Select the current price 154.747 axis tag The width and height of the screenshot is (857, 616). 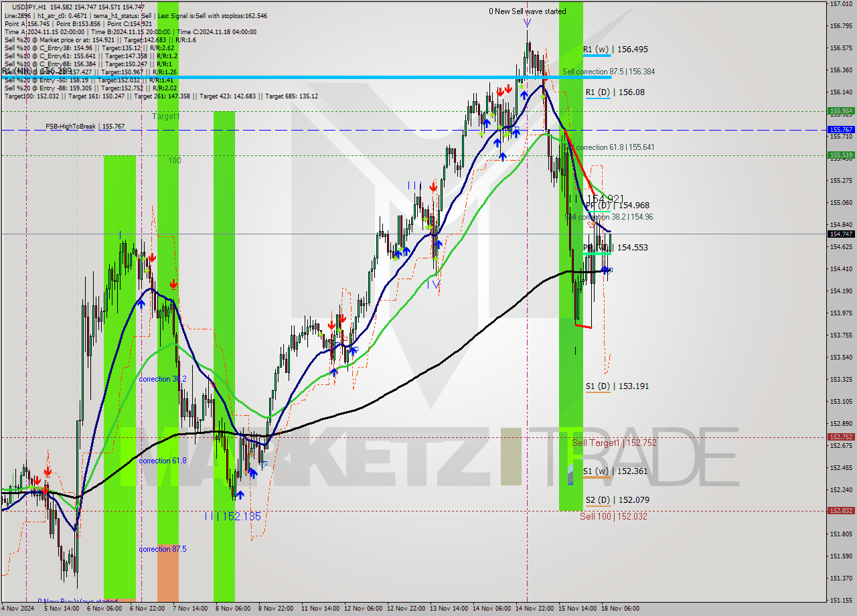click(841, 234)
